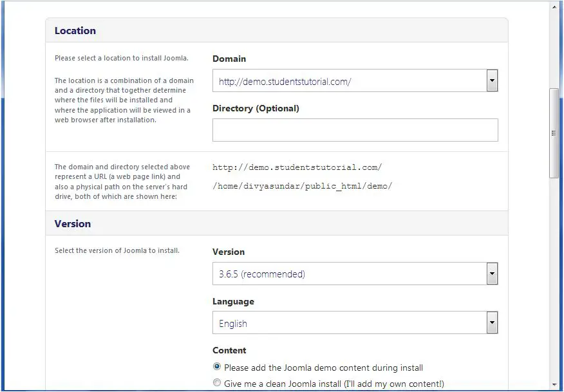
Task: Click inside the Directory (Optional) field
Action: [354, 130]
